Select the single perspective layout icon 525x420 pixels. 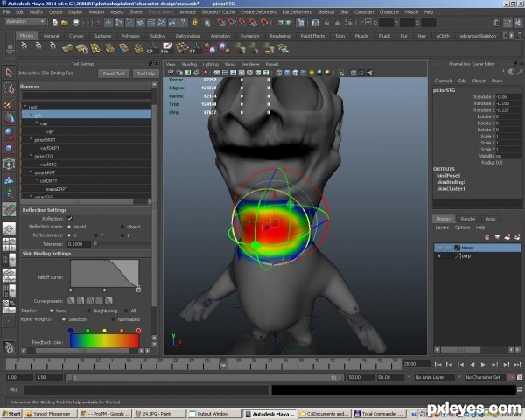point(9,228)
